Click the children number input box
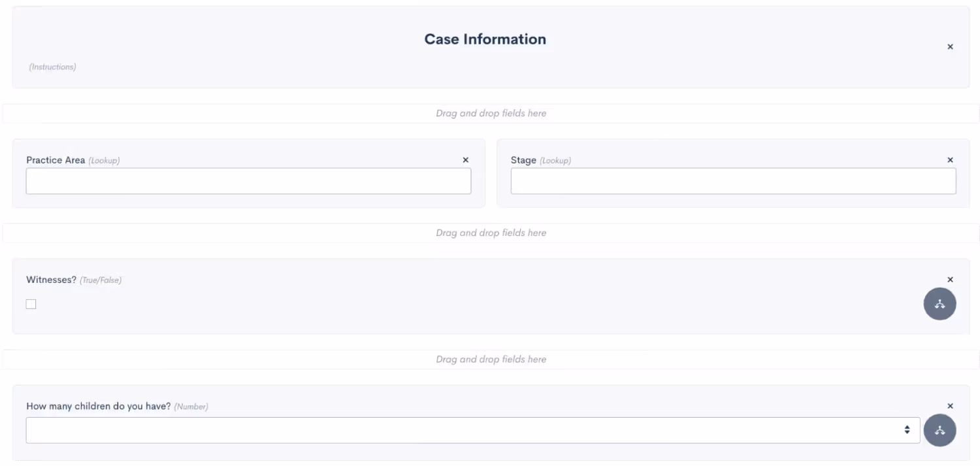The width and height of the screenshot is (980, 466). click(473, 430)
